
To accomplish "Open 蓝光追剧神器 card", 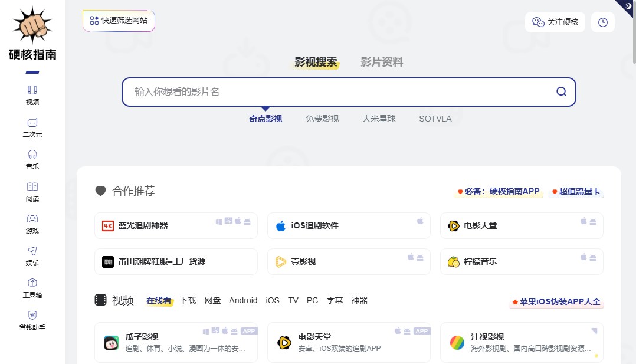I will 176,225.
